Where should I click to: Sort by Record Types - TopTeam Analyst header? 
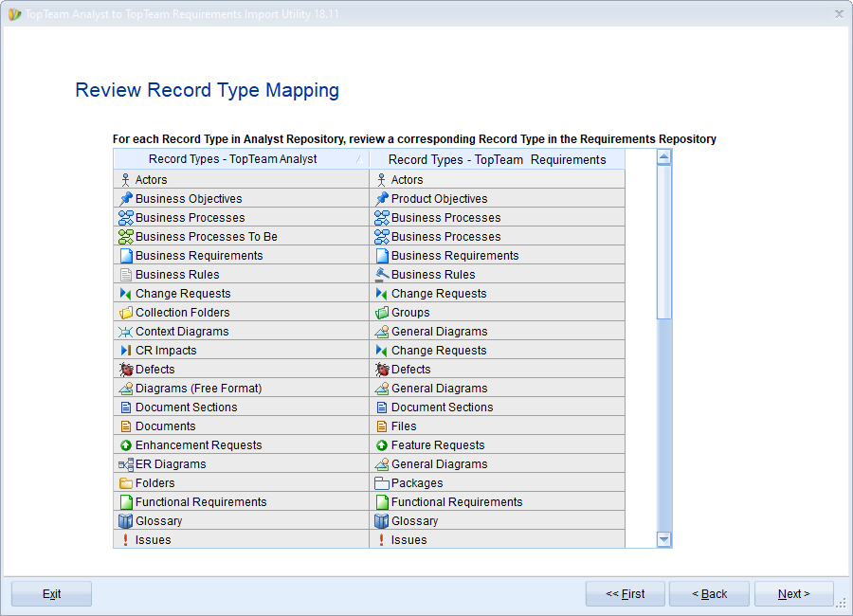(x=241, y=159)
